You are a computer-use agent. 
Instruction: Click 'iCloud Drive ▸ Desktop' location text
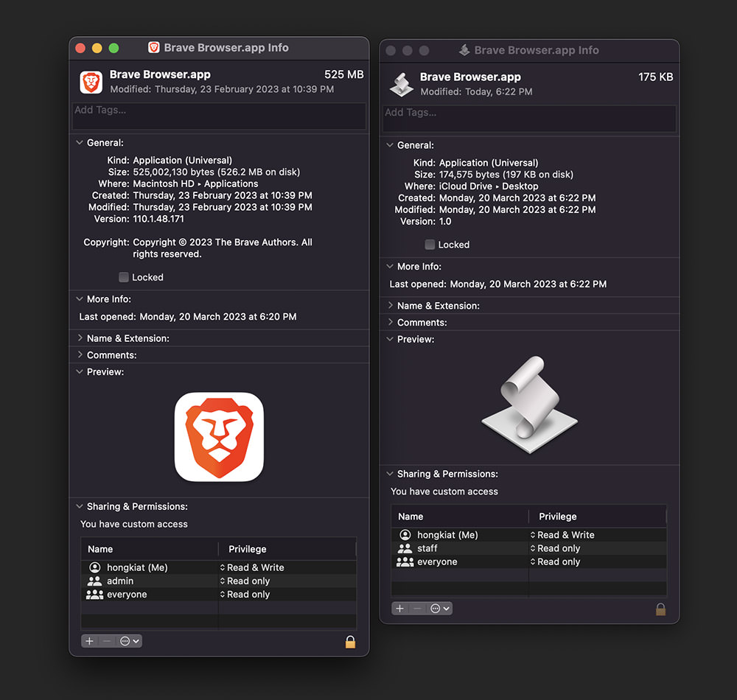[x=489, y=186]
